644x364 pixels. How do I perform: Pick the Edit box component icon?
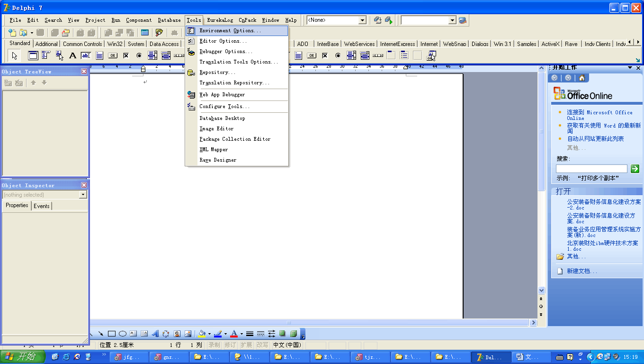click(x=86, y=55)
